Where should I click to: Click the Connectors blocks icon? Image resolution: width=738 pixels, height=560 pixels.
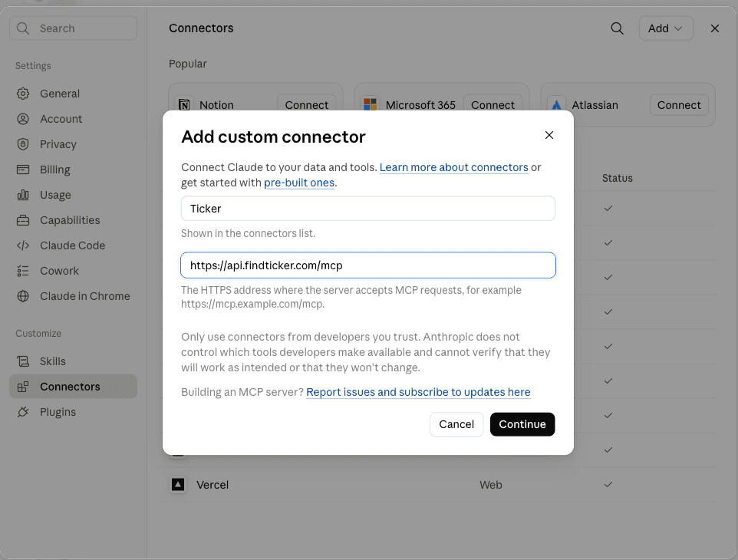(23, 387)
